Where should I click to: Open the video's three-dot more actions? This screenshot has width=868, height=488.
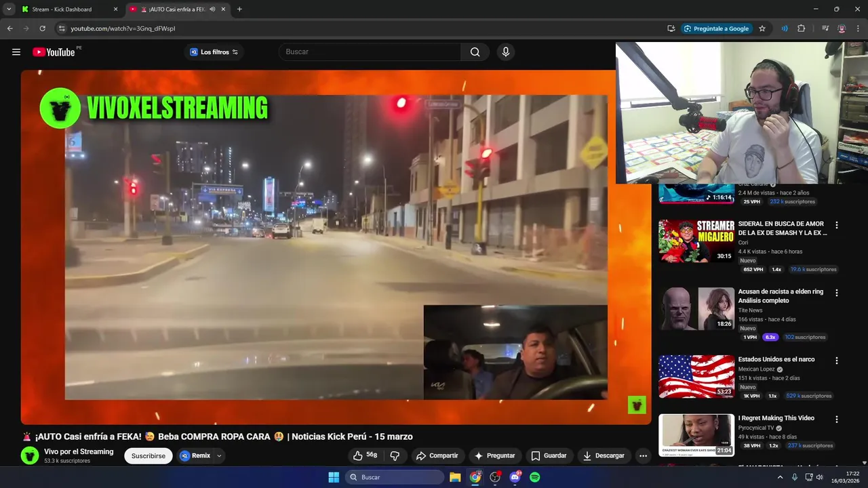pyautogui.click(x=643, y=455)
